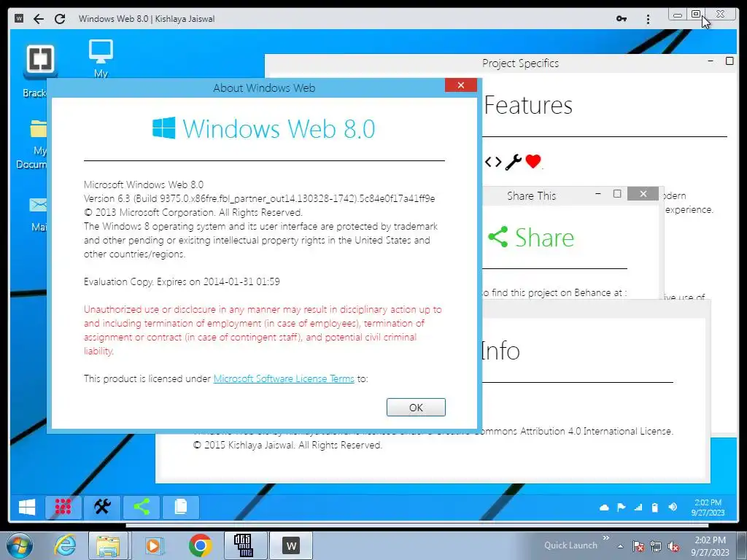747x560 pixels.
Task: Minimize the Share This window
Action: pyautogui.click(x=598, y=193)
